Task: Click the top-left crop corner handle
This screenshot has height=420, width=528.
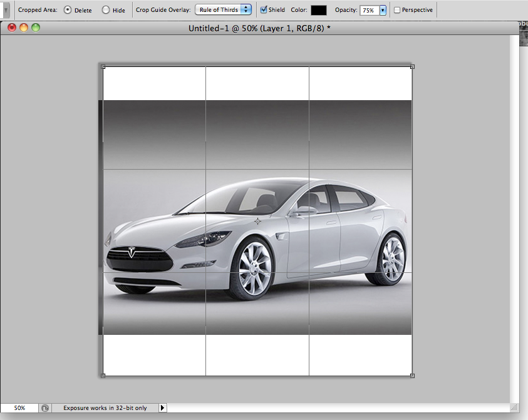Action: click(103, 66)
